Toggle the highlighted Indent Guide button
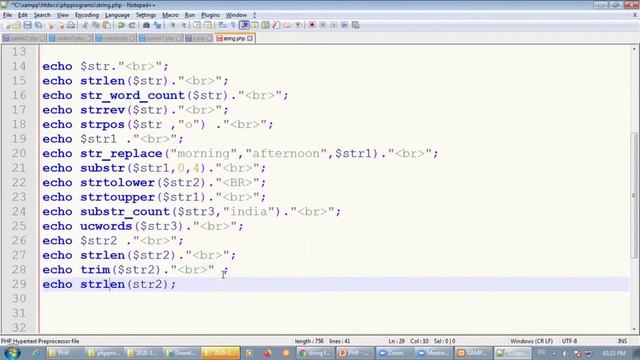The width and height of the screenshot is (640, 360). (x=244, y=25)
